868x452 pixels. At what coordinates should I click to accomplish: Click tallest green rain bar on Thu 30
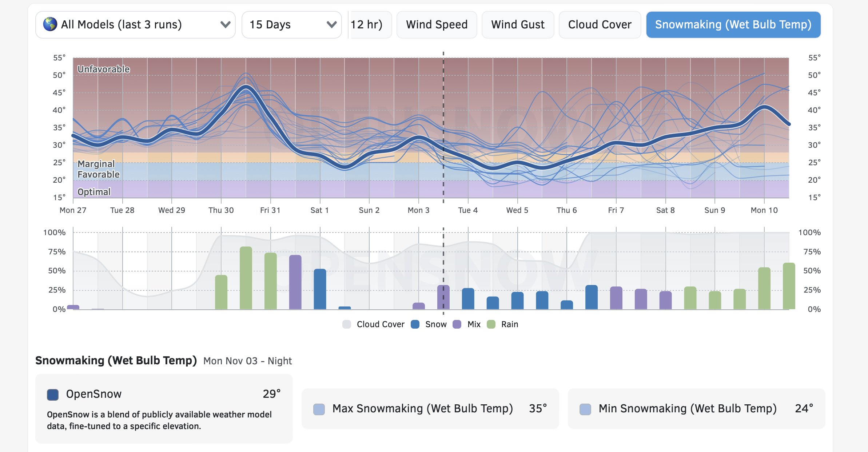tap(246, 278)
